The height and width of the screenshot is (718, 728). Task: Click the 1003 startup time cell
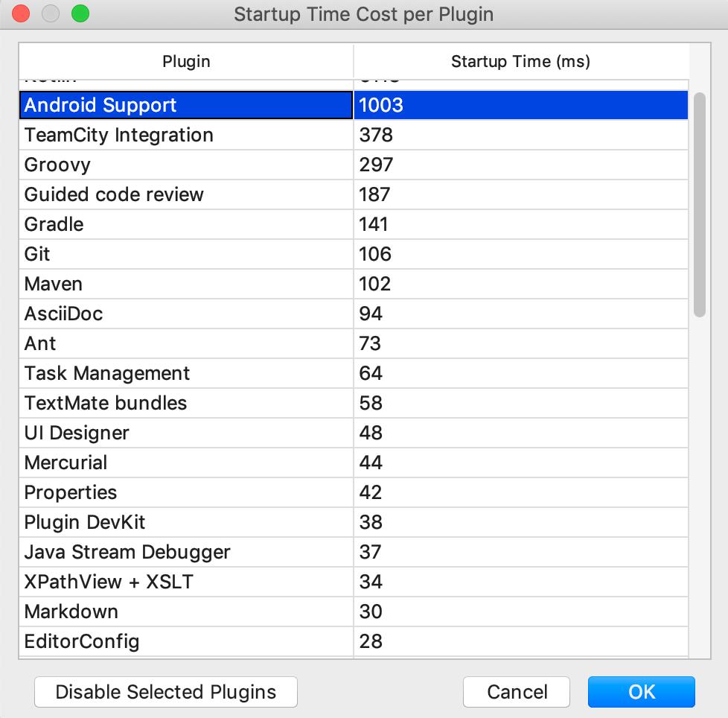coord(521,105)
